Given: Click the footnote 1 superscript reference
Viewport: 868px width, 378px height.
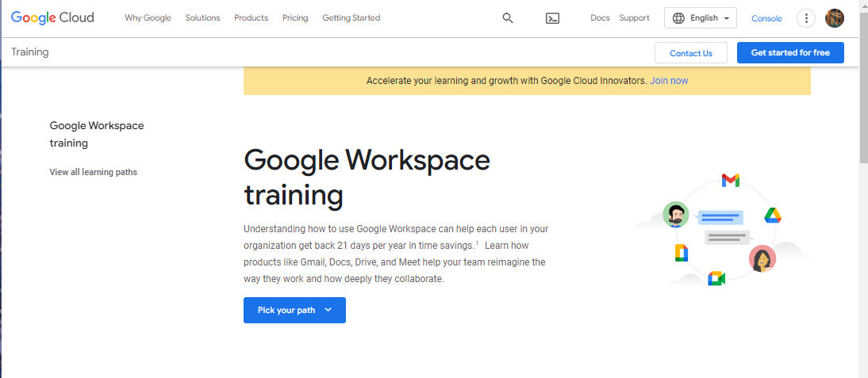Looking at the screenshot, I should click(x=477, y=242).
